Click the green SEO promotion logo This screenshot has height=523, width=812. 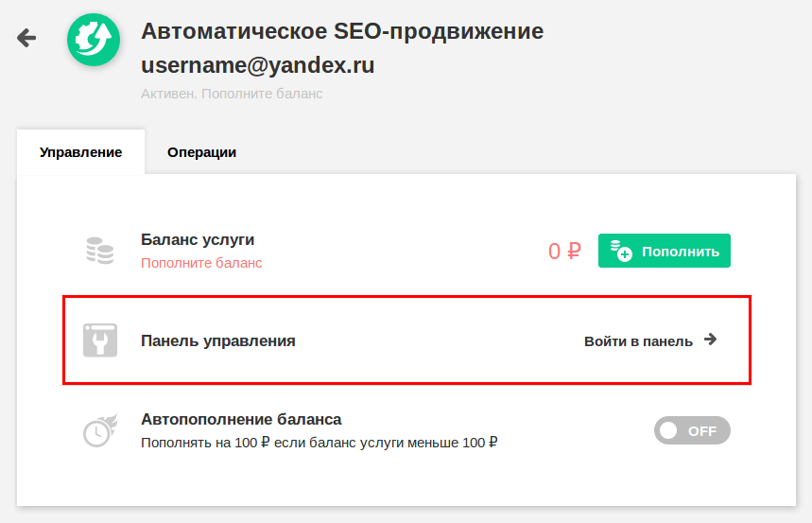point(94,40)
